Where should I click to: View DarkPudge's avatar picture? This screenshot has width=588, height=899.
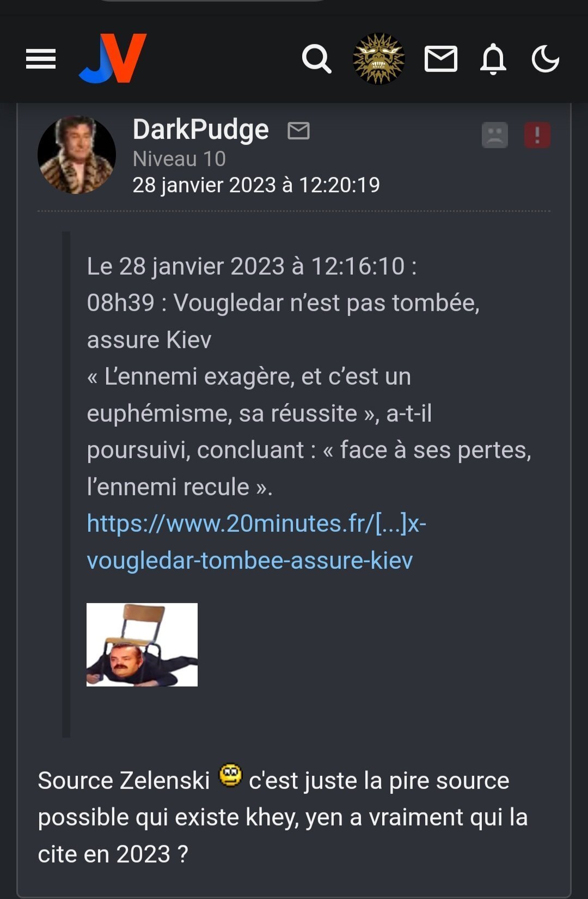click(x=77, y=155)
